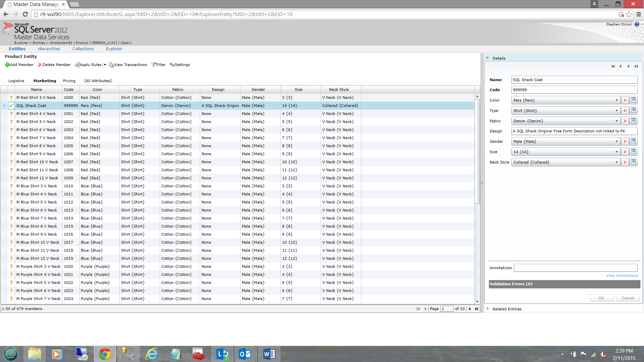Click the View Annotations link
Viewport: 644px width, 362px height.
click(x=622, y=276)
